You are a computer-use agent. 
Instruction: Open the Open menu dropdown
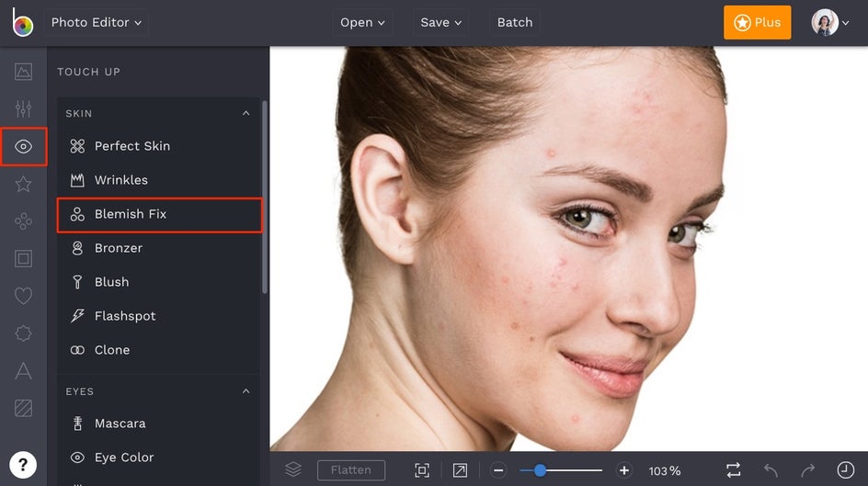(x=362, y=23)
